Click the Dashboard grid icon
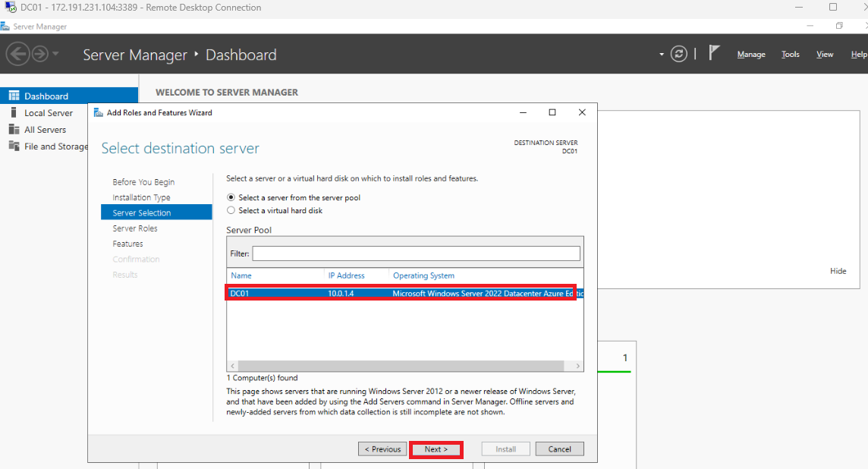Screen dimensions: 868x469 tap(14, 96)
